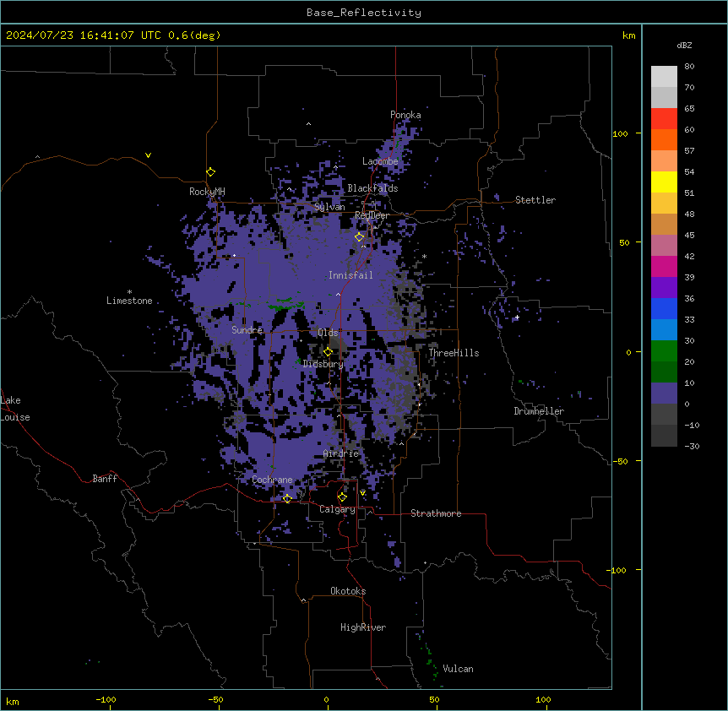Click the Blackfalds label

[372, 188]
